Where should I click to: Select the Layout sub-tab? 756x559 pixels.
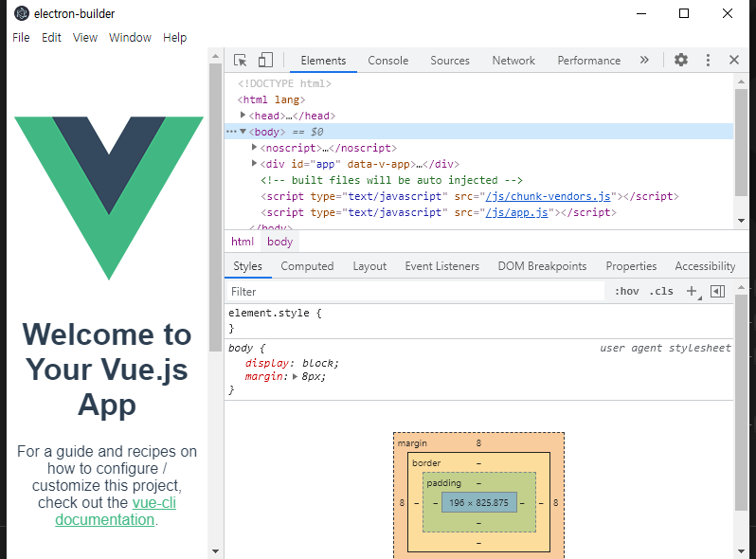tap(369, 266)
